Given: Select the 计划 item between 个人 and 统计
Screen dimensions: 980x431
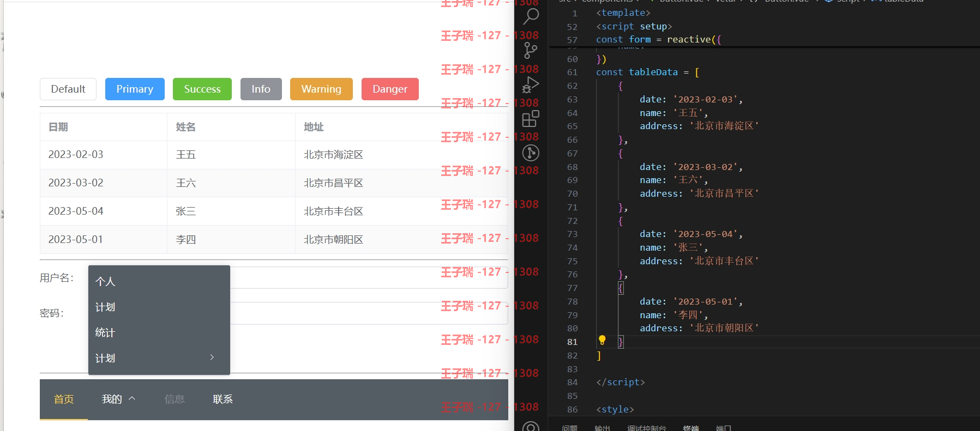Looking at the screenshot, I should point(159,307).
